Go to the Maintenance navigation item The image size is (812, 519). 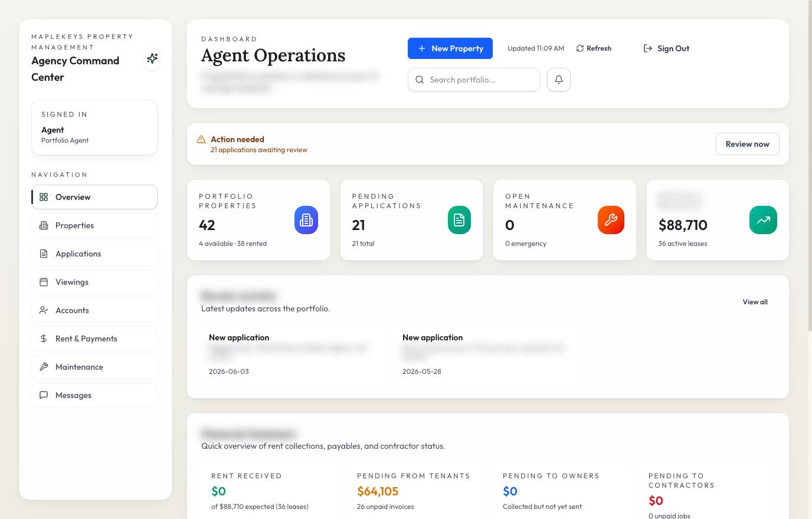(94, 367)
